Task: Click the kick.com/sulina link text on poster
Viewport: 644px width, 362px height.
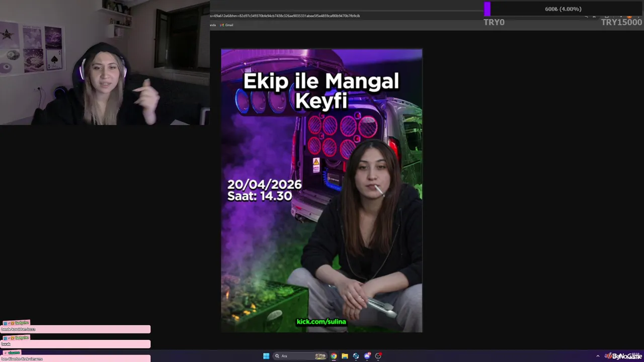Action: (x=321, y=322)
